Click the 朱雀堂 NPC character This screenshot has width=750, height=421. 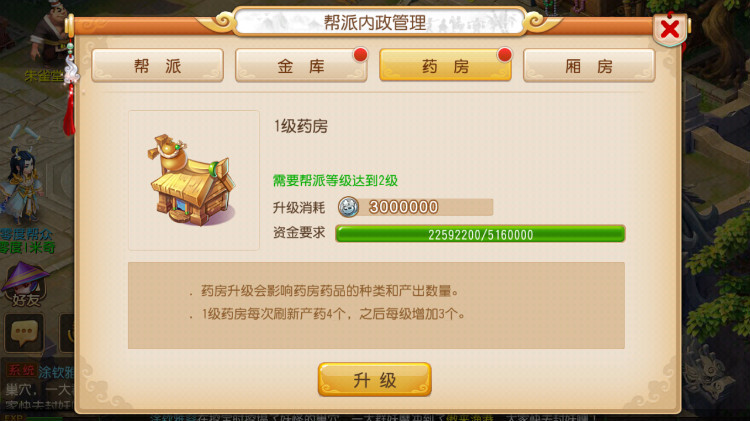click(52, 33)
